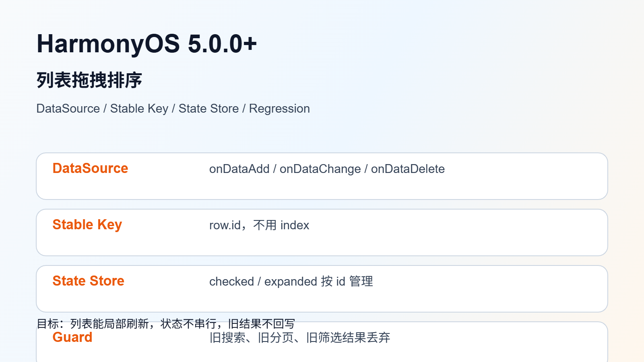Click the 目标 goal statement line
The height and width of the screenshot is (362, 644).
[x=166, y=323]
